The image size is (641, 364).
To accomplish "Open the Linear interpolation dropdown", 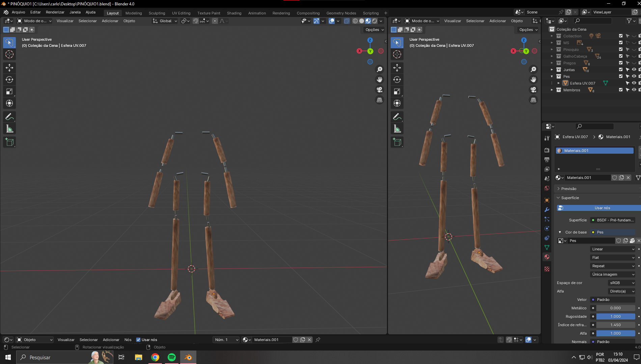I will pyautogui.click(x=613, y=249).
